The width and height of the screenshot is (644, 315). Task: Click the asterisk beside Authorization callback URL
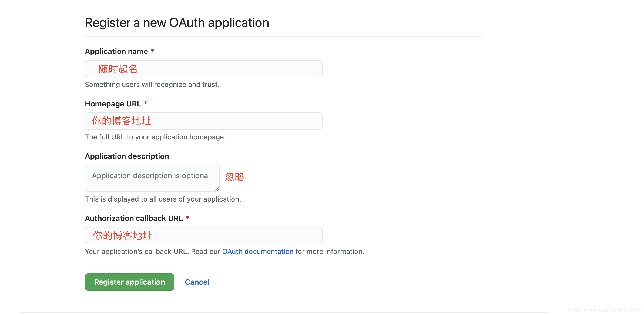187,218
